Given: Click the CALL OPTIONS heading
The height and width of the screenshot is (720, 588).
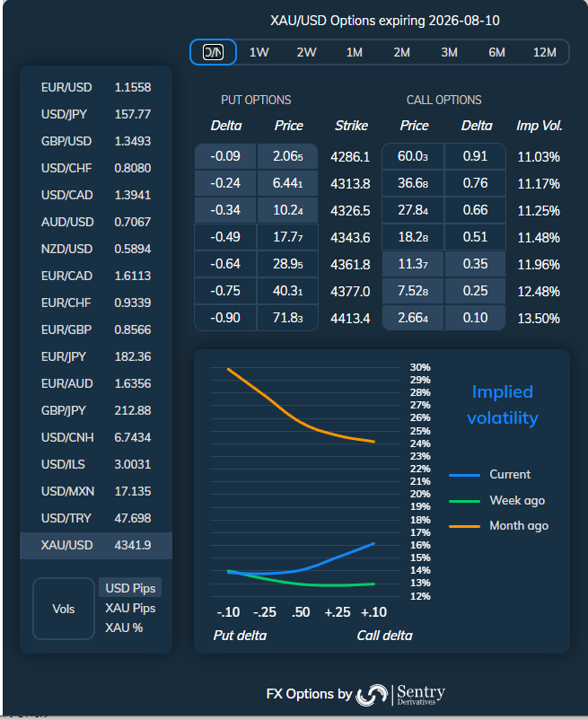Looking at the screenshot, I should (443, 101).
